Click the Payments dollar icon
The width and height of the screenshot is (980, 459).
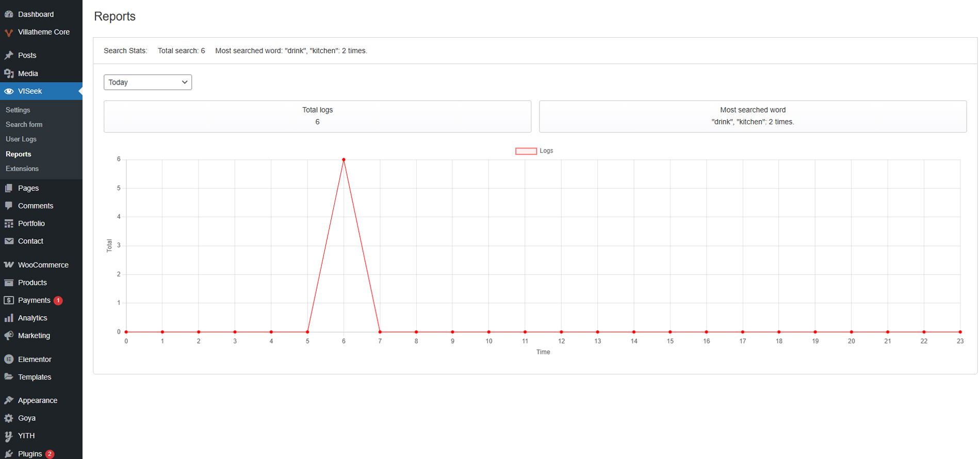tap(9, 300)
